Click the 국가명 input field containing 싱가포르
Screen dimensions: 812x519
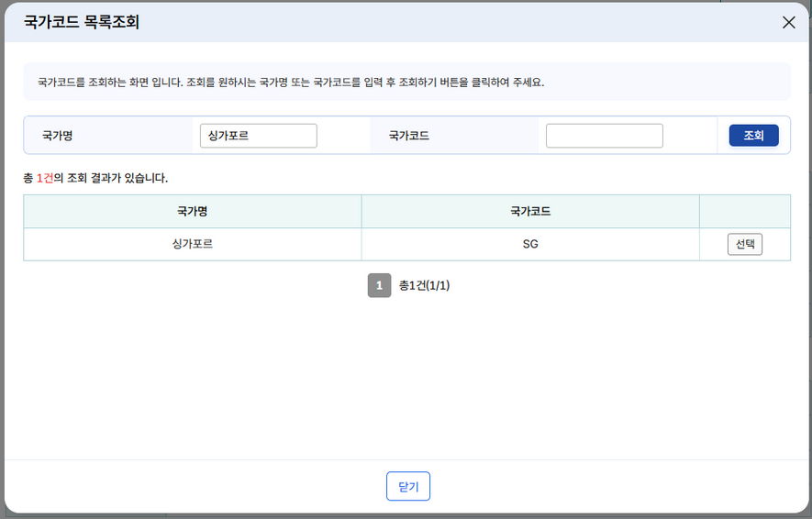[x=259, y=136]
